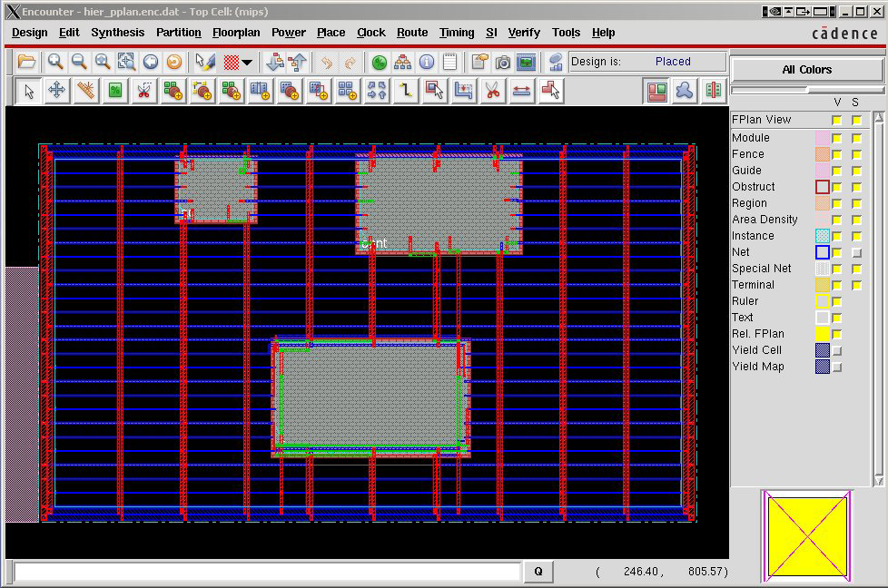Select the ruler measurement tool
This screenshot has height=588, width=888.
[x=85, y=91]
